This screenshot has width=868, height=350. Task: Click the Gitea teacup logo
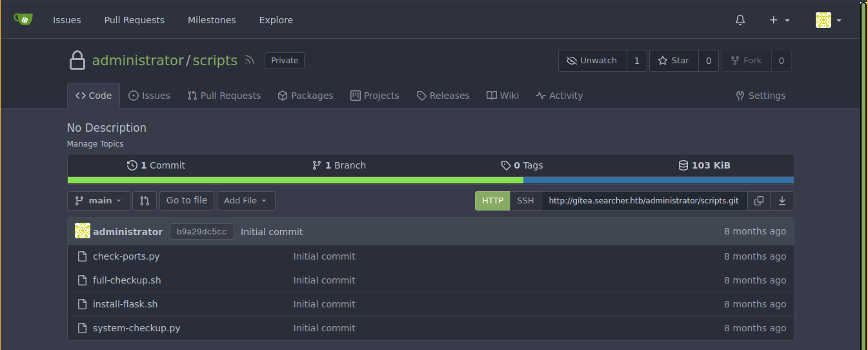23,19
